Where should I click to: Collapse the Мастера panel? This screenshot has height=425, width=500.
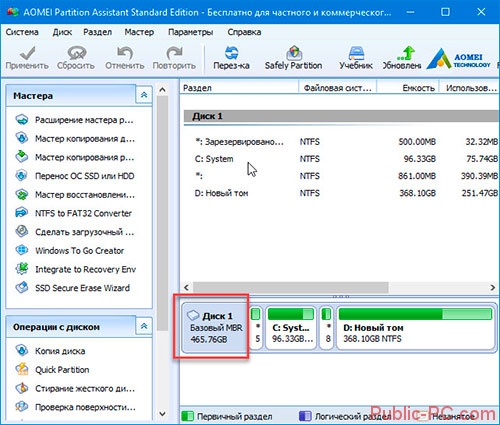click(x=144, y=95)
